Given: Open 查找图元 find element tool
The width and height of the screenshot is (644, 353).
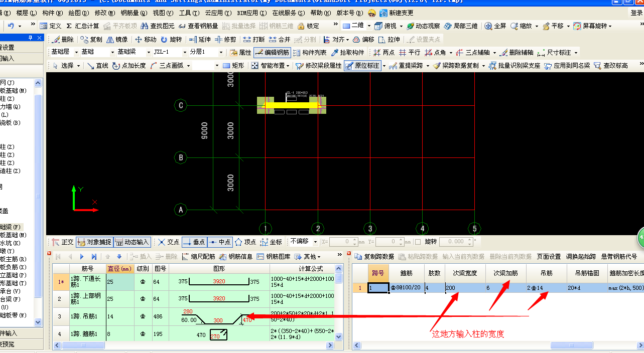Looking at the screenshot, I should 157,26.
